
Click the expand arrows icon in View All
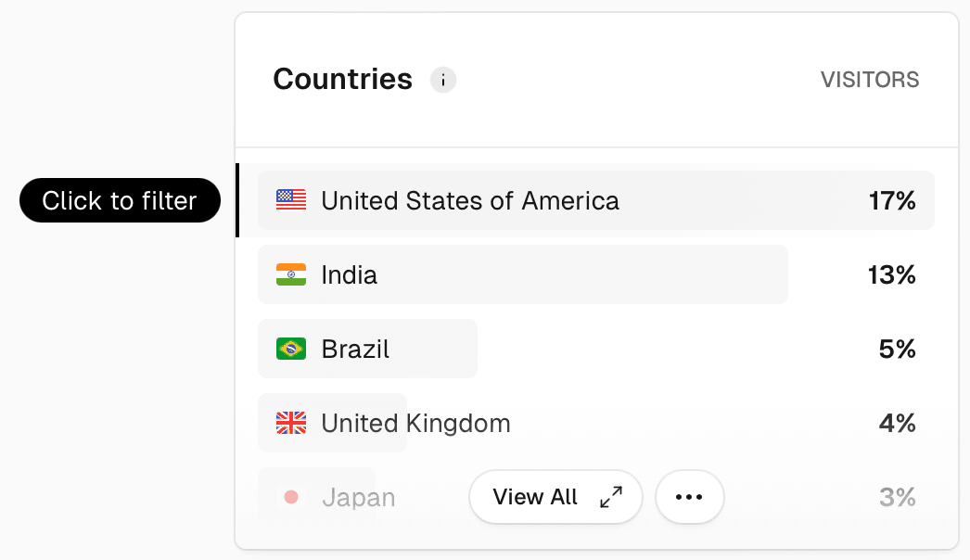coord(611,497)
